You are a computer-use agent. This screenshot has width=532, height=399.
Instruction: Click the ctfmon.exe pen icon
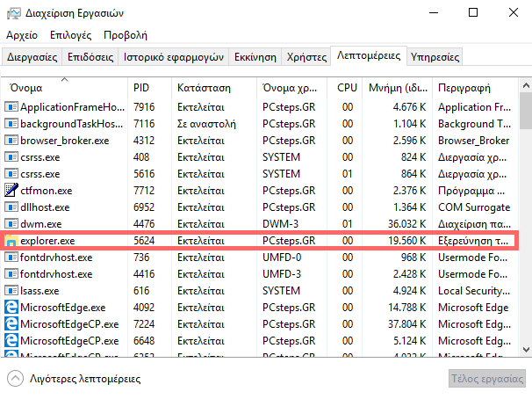point(11,190)
